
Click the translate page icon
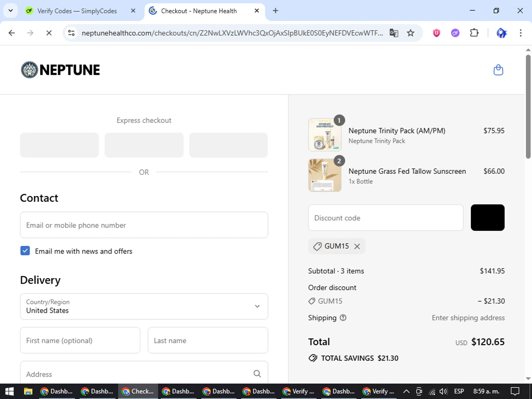point(394,33)
